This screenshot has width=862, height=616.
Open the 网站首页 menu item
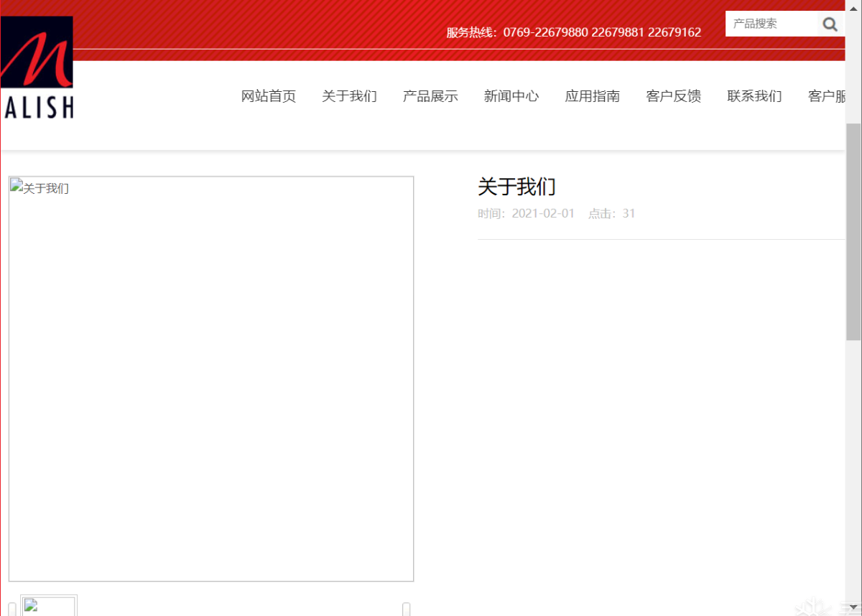(x=269, y=96)
